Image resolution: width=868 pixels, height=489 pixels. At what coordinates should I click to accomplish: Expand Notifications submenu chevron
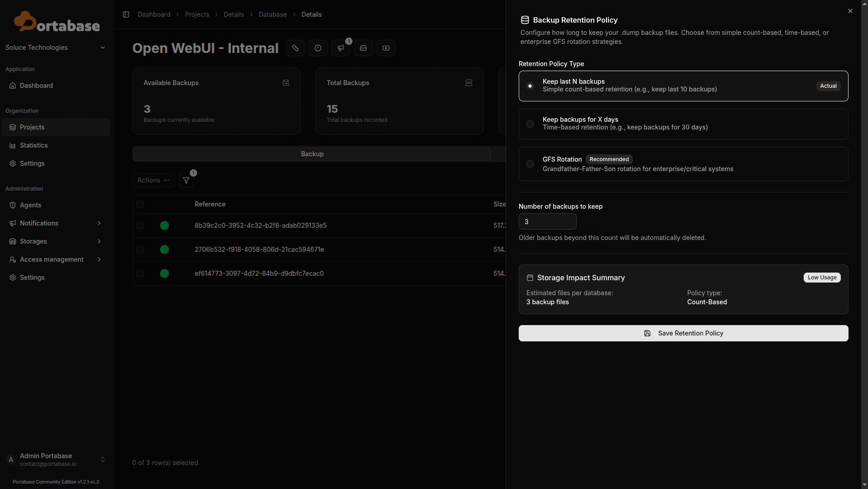click(x=99, y=223)
